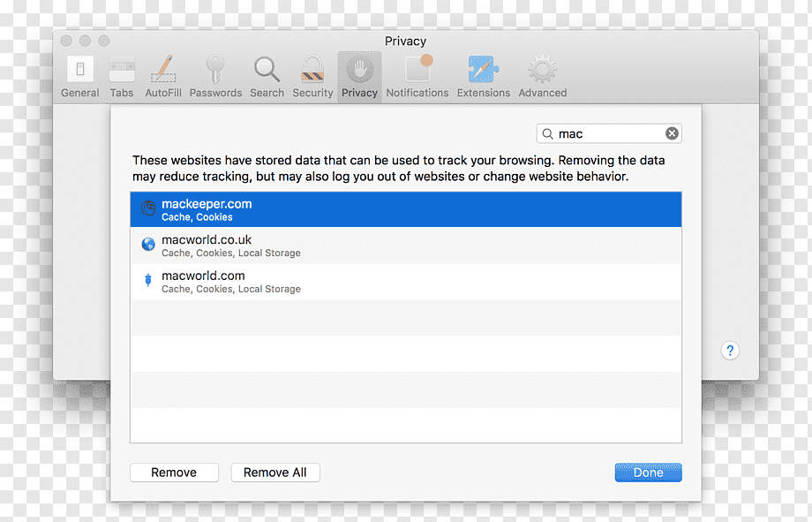This screenshot has width=812, height=522.
Task: Select the macworld.com row
Action: click(x=406, y=282)
